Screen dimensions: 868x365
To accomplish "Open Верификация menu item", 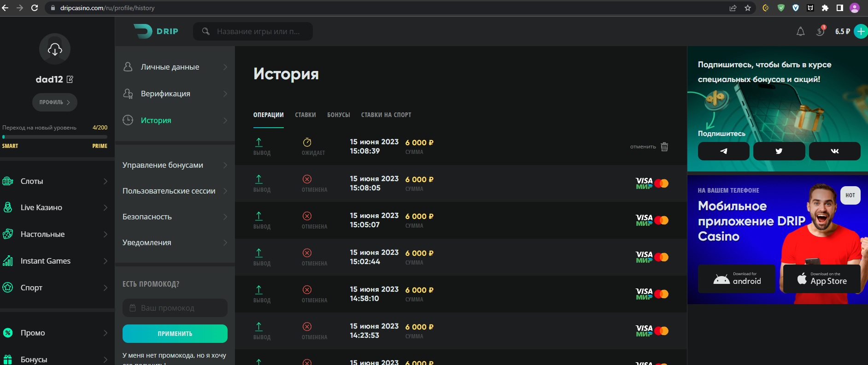I will pyautogui.click(x=175, y=94).
